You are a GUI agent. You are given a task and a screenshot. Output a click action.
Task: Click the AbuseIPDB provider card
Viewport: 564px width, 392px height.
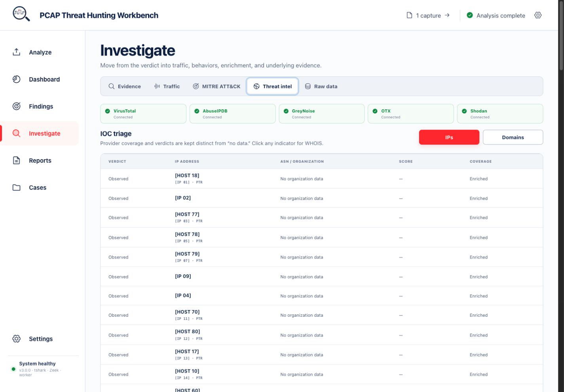(x=233, y=114)
